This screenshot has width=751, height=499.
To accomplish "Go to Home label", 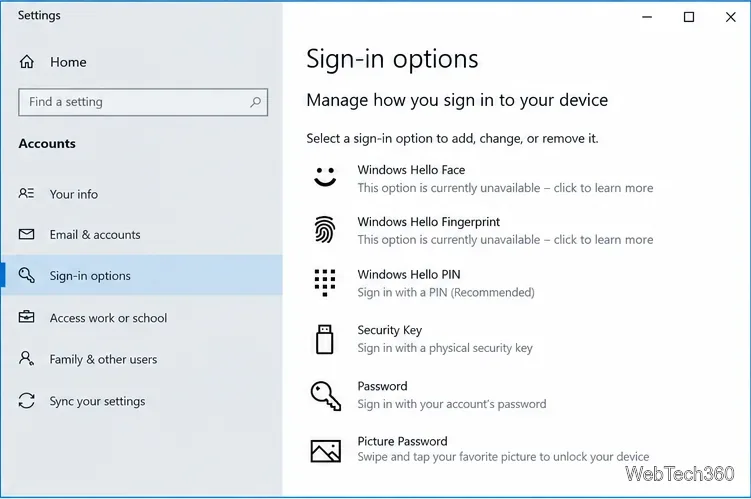I will [x=68, y=62].
